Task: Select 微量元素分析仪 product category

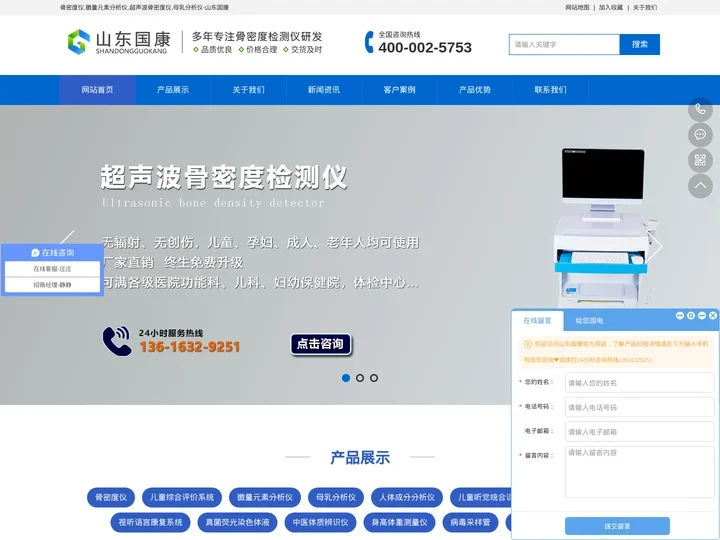Action: (x=265, y=497)
